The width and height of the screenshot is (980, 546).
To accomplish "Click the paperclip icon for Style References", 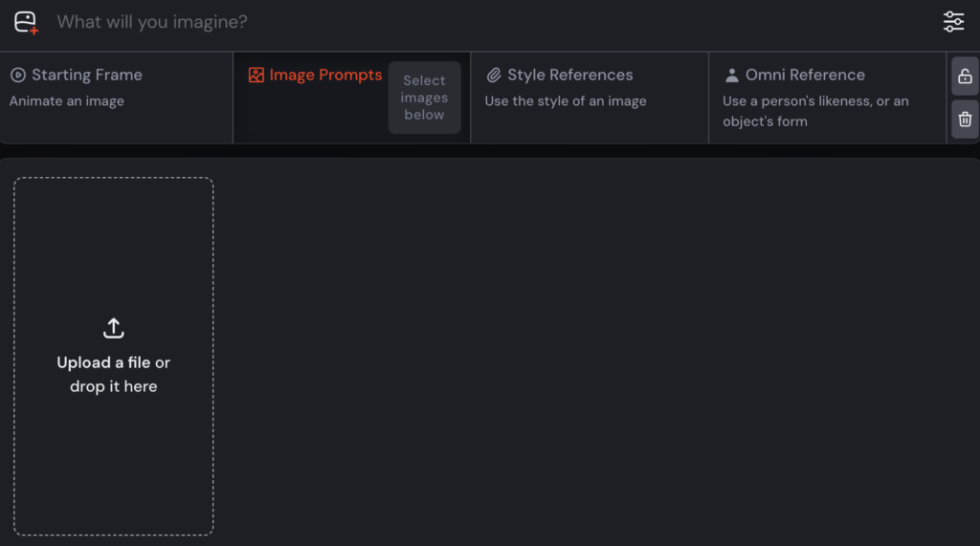I will [x=494, y=75].
